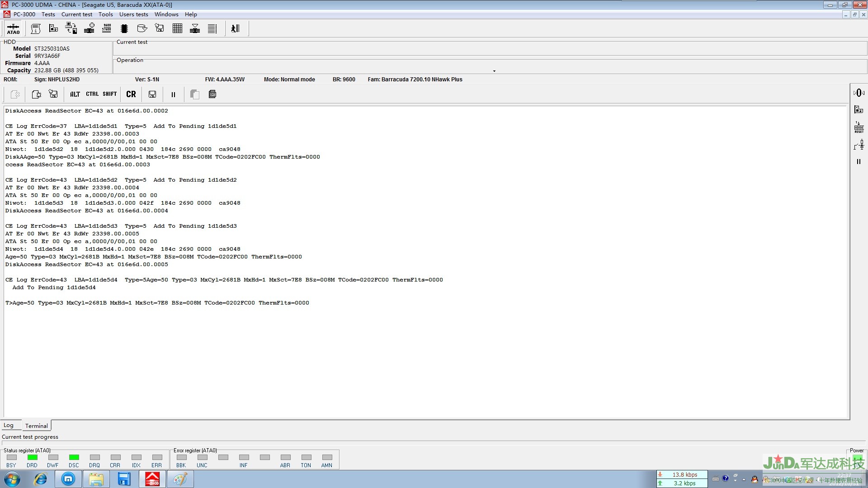Click the 'Mode: Normal mode' status text
The height and width of the screenshot is (488, 868).
pos(289,80)
